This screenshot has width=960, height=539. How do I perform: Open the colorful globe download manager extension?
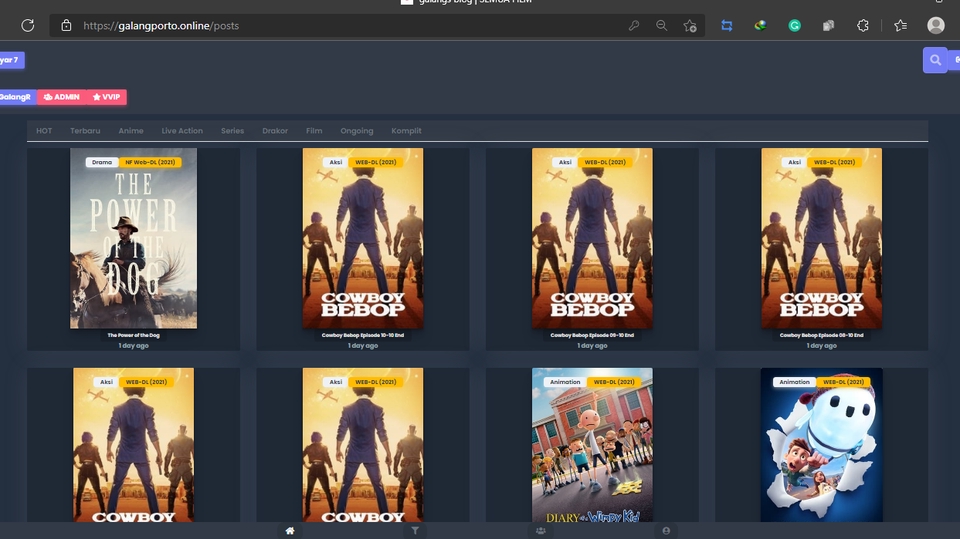760,26
